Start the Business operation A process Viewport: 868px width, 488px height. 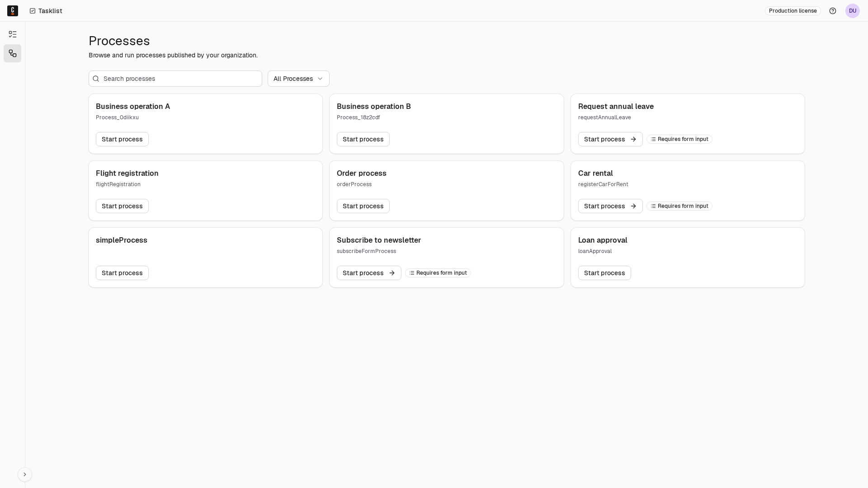(x=122, y=139)
